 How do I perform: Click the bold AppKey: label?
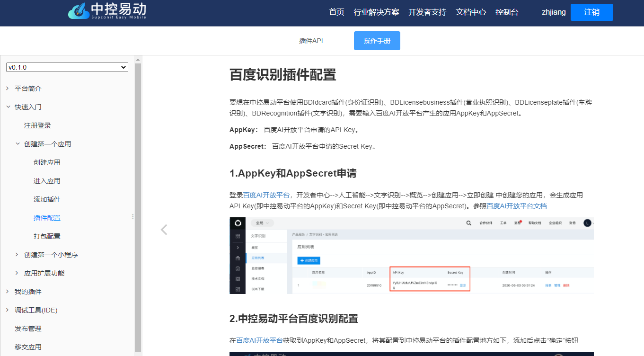click(x=244, y=130)
